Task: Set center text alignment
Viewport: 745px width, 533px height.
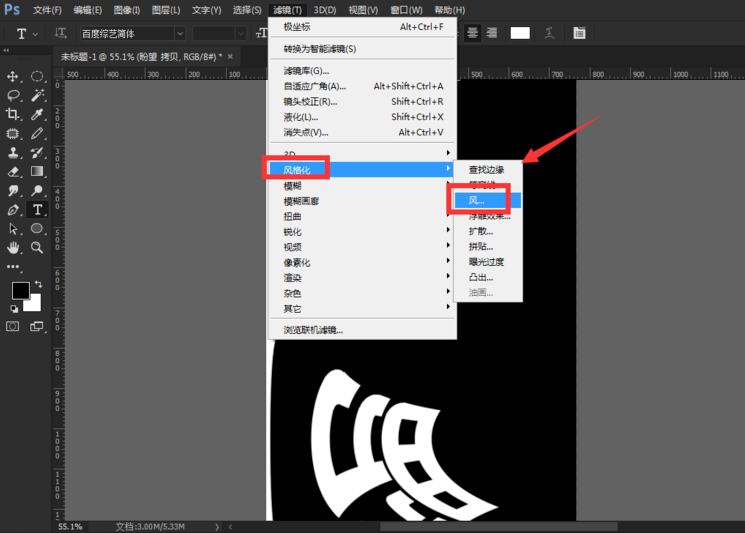Action: 472,33
